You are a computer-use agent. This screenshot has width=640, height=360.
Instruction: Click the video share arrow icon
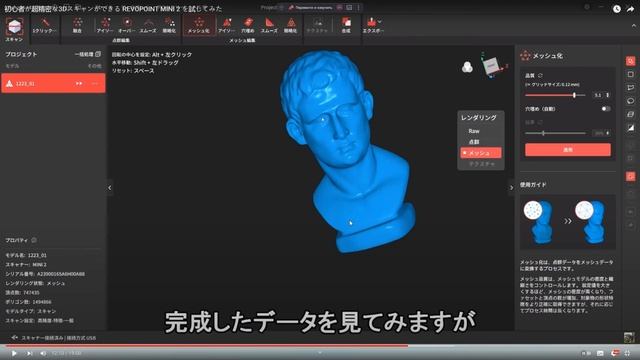631,9
